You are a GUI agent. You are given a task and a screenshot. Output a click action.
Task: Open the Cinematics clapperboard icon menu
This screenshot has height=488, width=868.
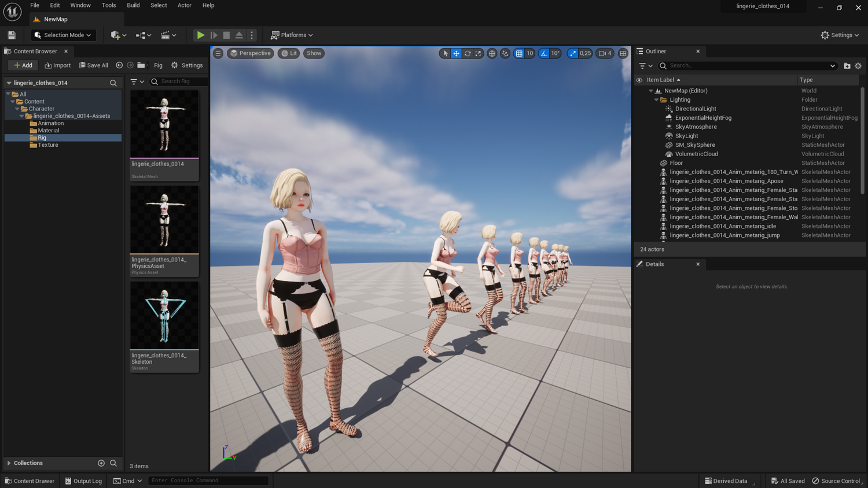pos(168,35)
